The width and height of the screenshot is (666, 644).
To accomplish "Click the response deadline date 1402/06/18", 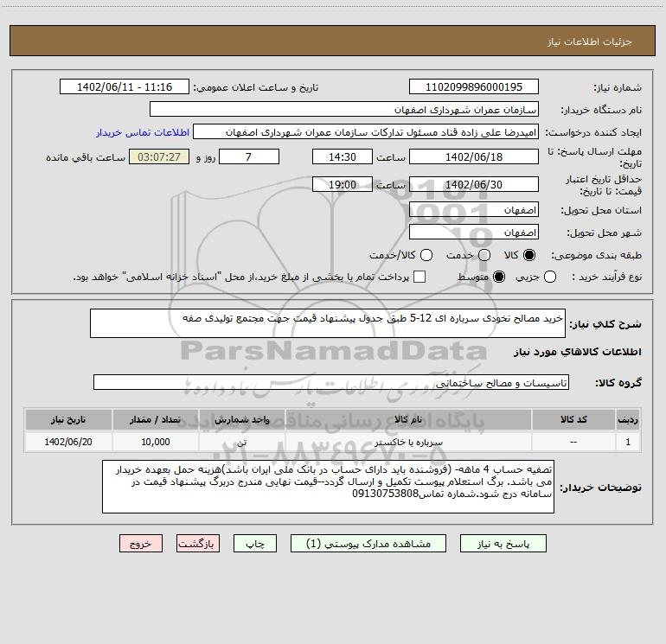I will tap(474, 156).
